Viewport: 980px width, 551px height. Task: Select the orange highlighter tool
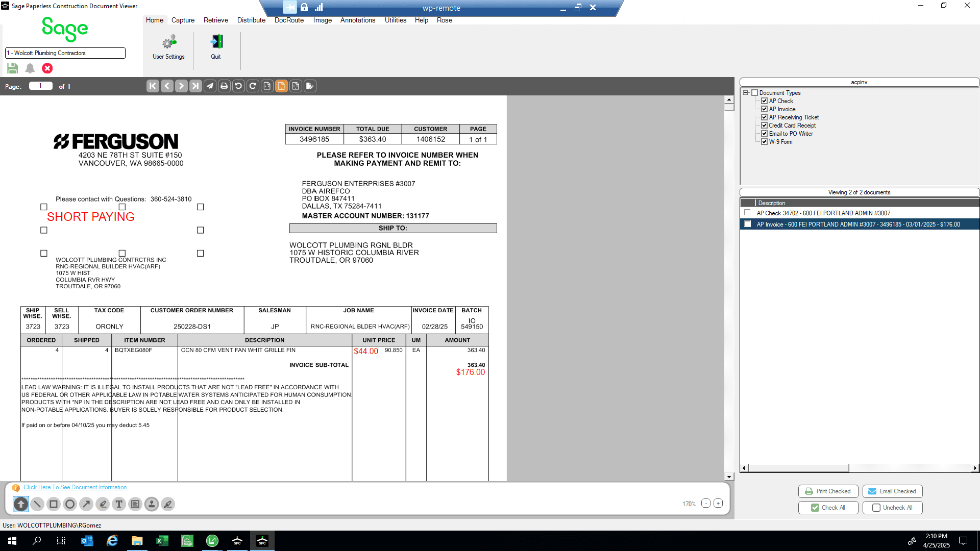point(103,504)
